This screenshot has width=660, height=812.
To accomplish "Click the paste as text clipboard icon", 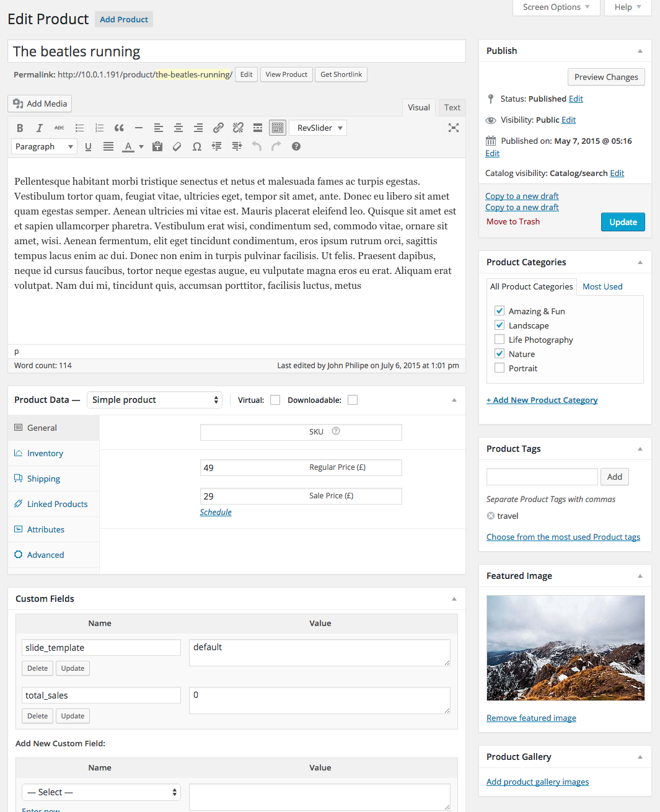I will pyautogui.click(x=157, y=147).
